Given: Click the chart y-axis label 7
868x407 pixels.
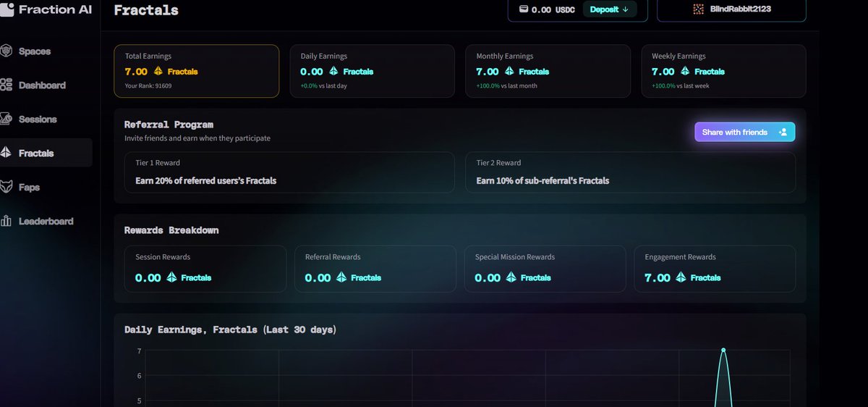Looking at the screenshot, I should 139,351.
